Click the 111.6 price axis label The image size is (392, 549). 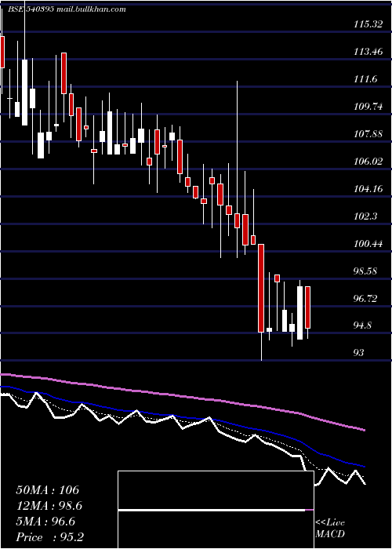pos(365,79)
